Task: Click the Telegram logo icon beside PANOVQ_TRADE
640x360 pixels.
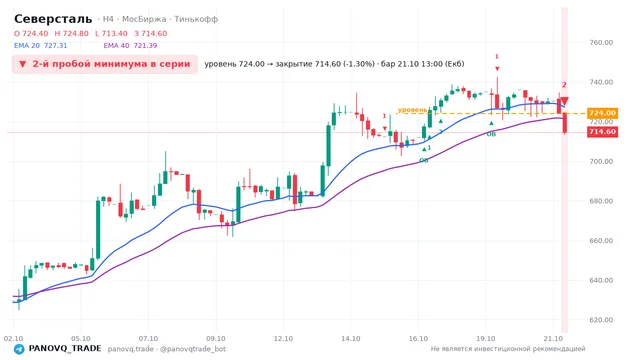Action: click(19, 349)
